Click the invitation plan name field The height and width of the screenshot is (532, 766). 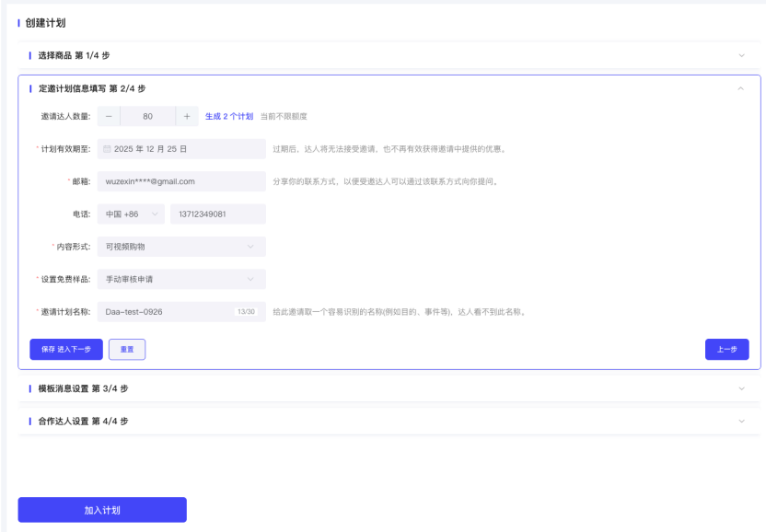[x=166, y=312]
